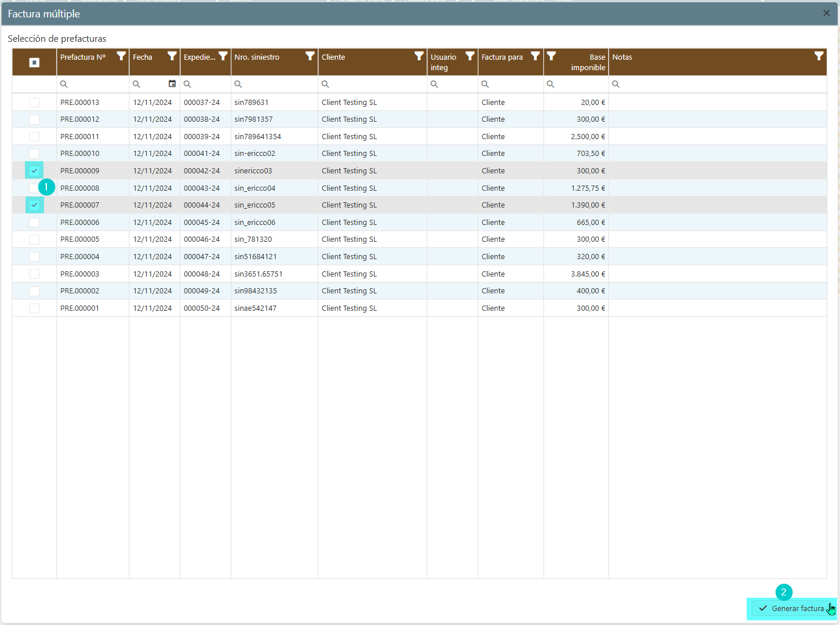Open the Usuario integ filter icon

470,56
